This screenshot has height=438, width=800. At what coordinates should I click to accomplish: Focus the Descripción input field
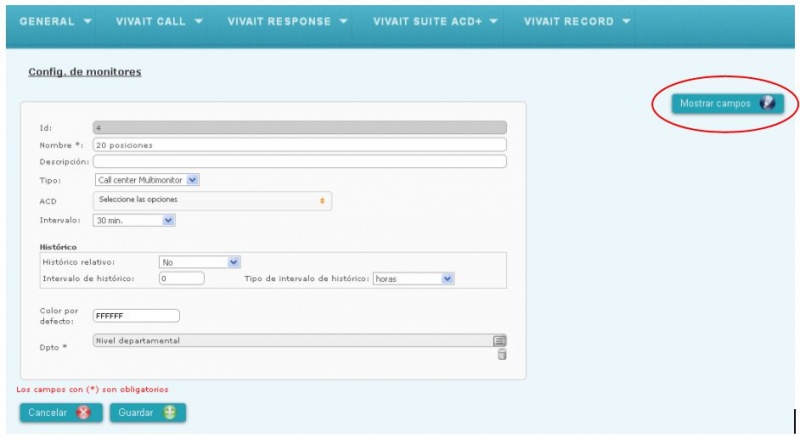(x=299, y=161)
